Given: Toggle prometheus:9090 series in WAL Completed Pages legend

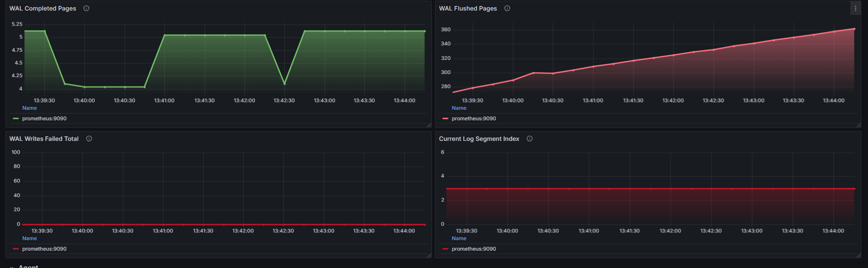Looking at the screenshot, I should (44, 118).
